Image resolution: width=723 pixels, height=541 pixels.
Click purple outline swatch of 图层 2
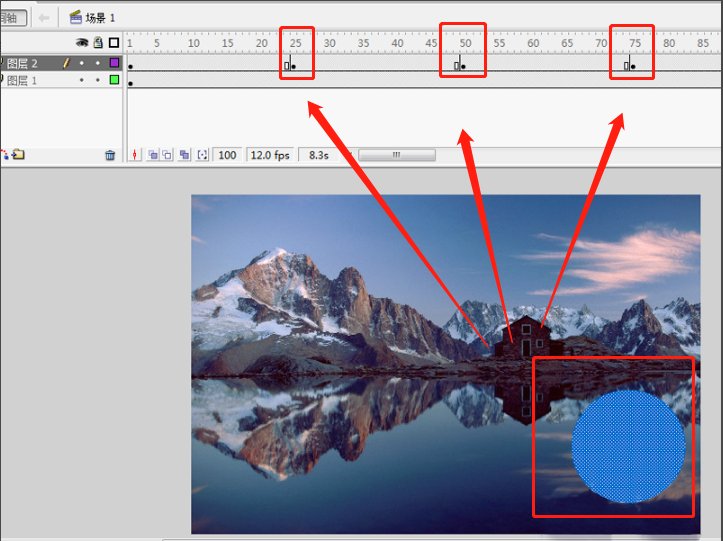click(114, 63)
